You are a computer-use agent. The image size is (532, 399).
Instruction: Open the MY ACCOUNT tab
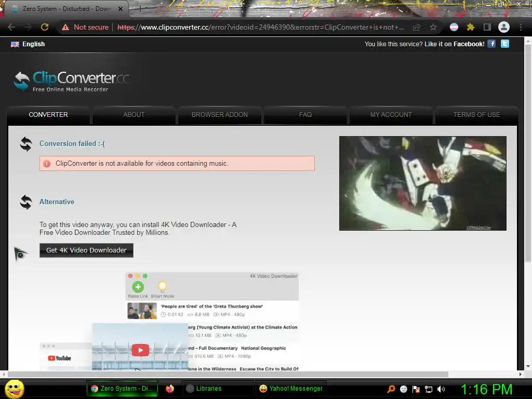click(x=391, y=115)
